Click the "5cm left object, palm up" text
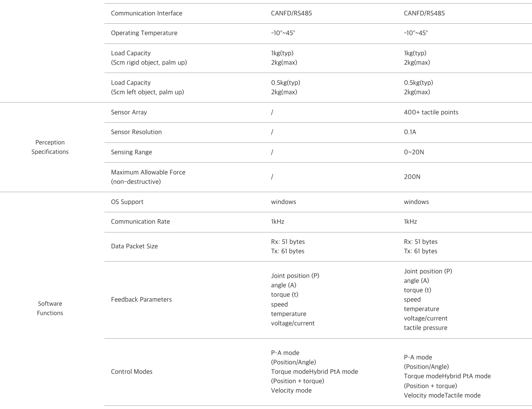The height and width of the screenshot is (409, 532). point(147,92)
